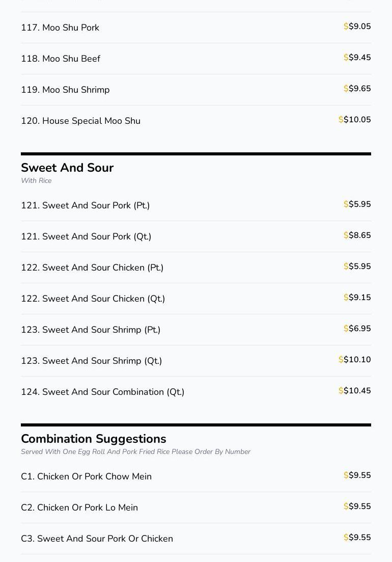This screenshot has height=562, width=392.
Task: Select 122. Sweet And Sour Chicken (Qt.)
Action: coord(93,299)
